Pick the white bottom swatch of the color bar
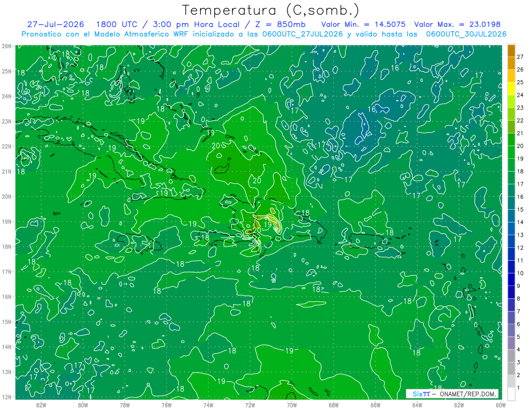 pyautogui.click(x=511, y=394)
